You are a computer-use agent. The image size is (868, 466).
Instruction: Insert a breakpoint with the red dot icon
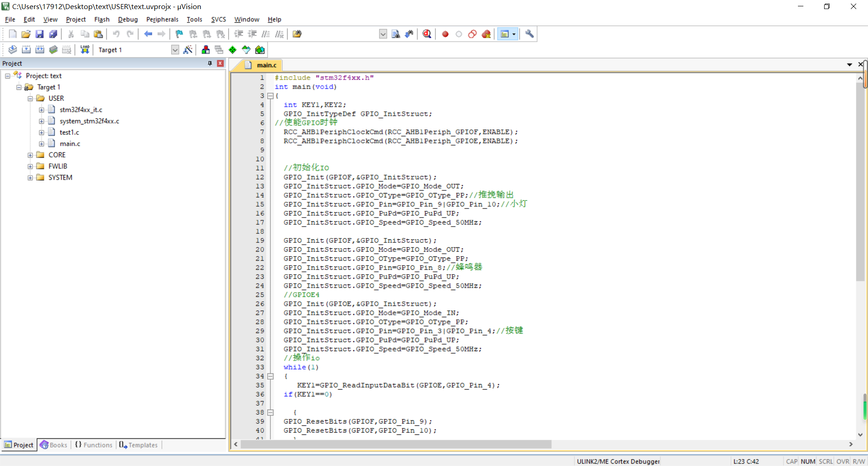445,34
